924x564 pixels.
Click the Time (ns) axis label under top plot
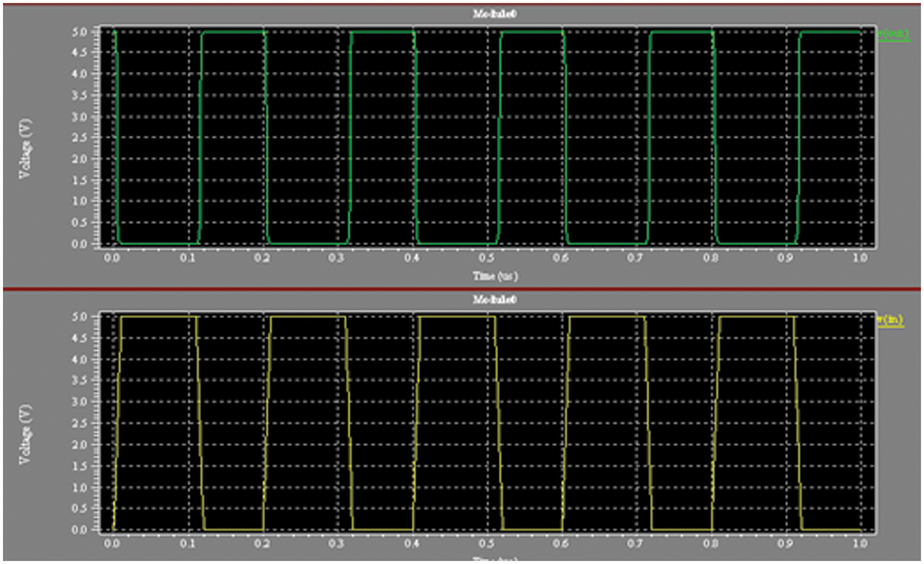point(495,276)
